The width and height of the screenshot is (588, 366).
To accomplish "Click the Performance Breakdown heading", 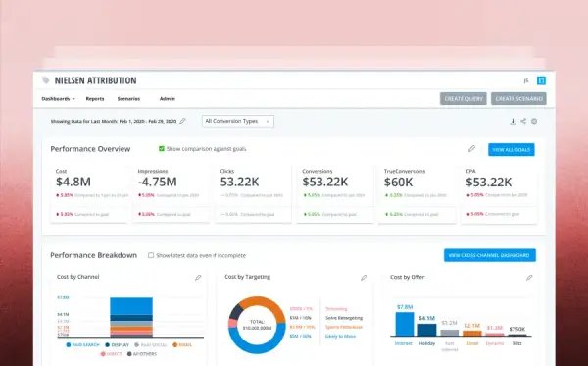I will (93, 255).
